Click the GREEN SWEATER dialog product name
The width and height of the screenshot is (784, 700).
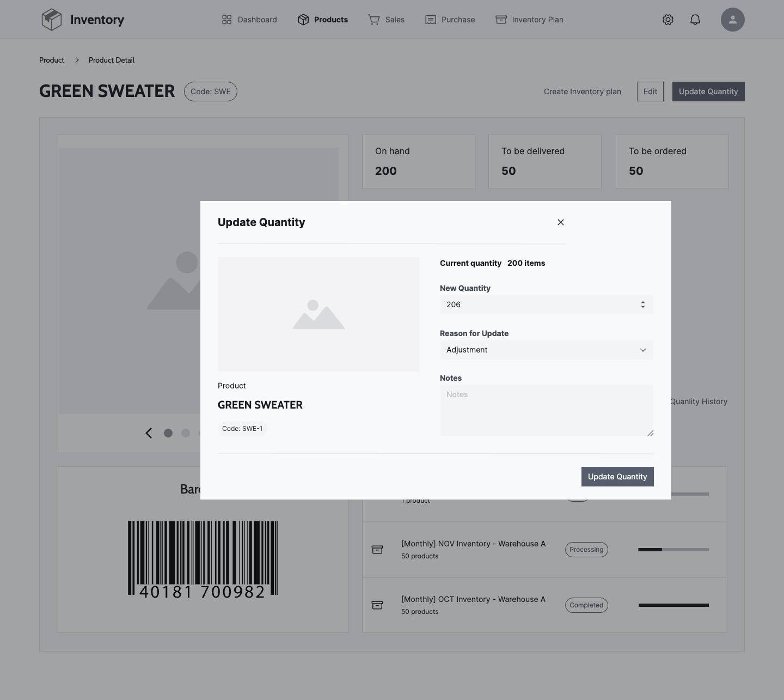[x=260, y=405]
